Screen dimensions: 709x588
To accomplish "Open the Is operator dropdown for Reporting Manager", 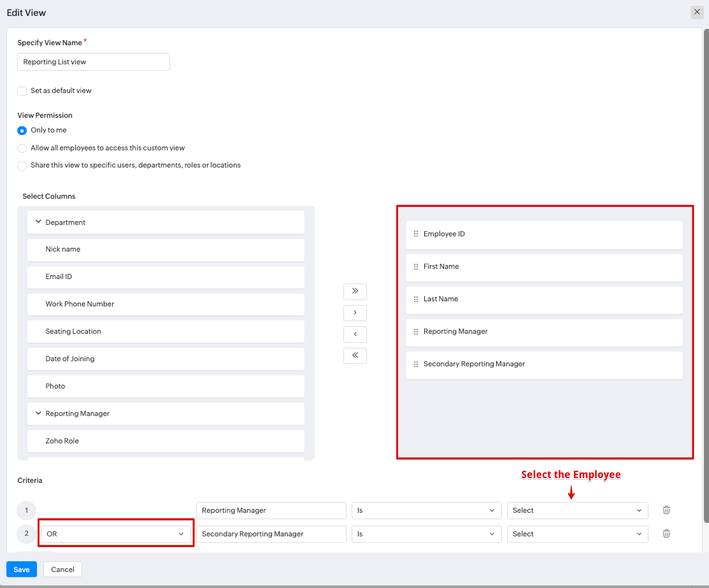I will click(426, 510).
